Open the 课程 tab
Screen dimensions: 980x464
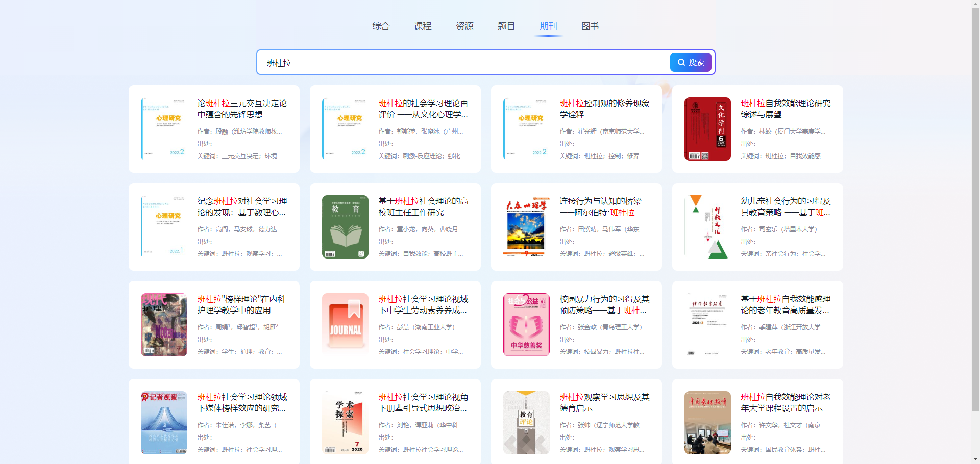click(x=423, y=26)
